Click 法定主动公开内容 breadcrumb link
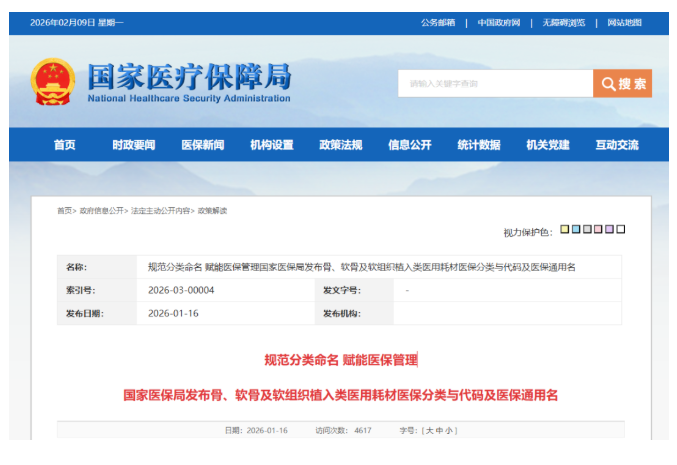 pyautogui.click(x=161, y=211)
